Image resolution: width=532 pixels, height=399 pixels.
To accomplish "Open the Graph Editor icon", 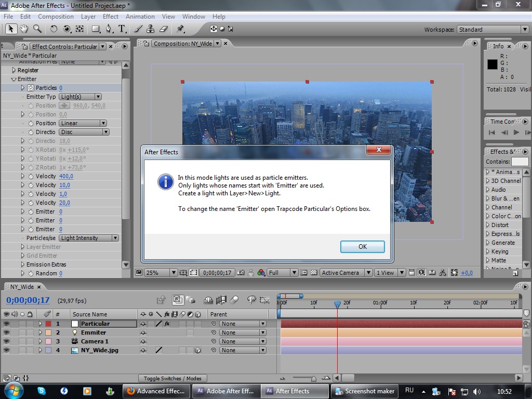I will (x=264, y=300).
